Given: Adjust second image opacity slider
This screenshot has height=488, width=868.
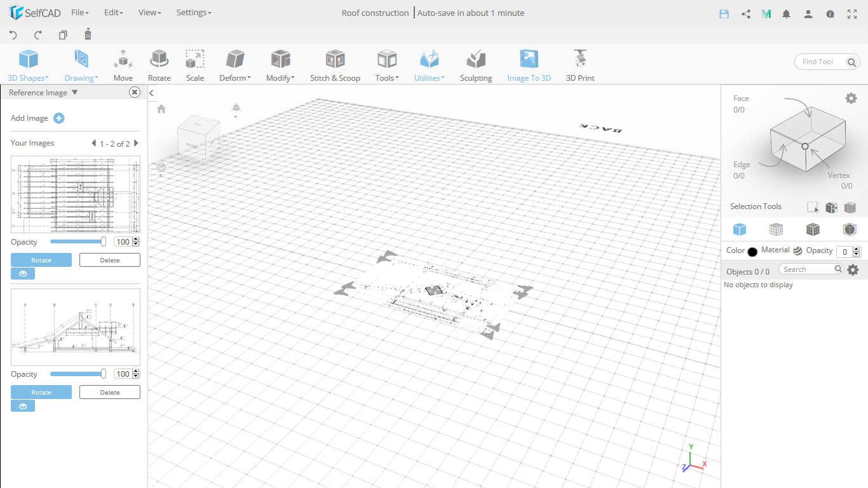Looking at the screenshot, I should click(78, 374).
